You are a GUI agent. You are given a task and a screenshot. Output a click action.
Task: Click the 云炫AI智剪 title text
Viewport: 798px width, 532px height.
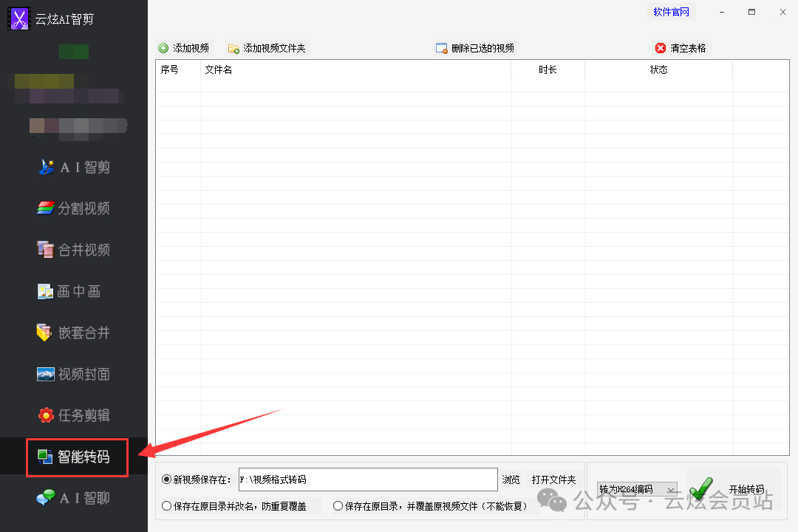64,19
